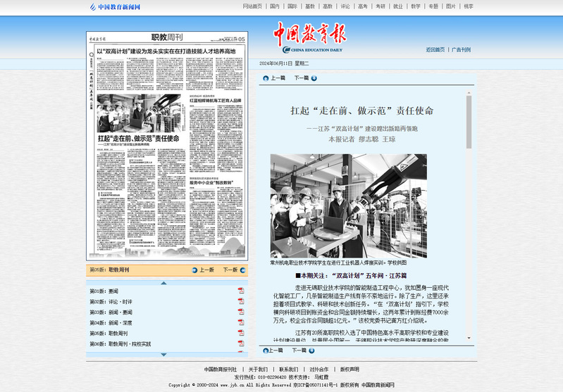
Task: Click previous page arrow icon beside 上一版
Action: pos(195,270)
